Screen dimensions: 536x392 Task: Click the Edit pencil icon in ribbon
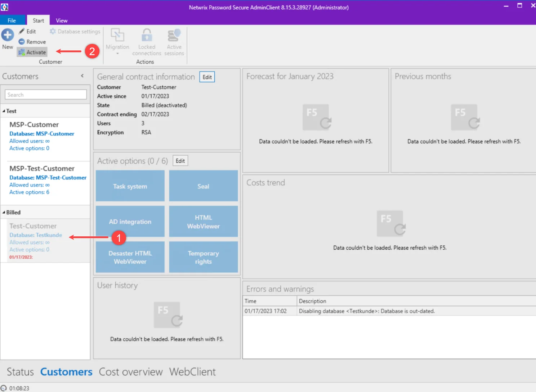pyautogui.click(x=22, y=31)
